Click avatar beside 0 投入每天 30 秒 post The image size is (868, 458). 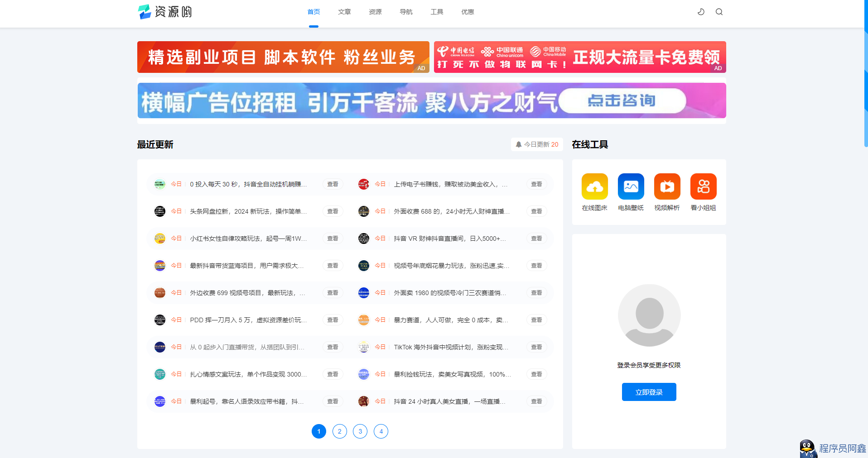[x=160, y=184]
